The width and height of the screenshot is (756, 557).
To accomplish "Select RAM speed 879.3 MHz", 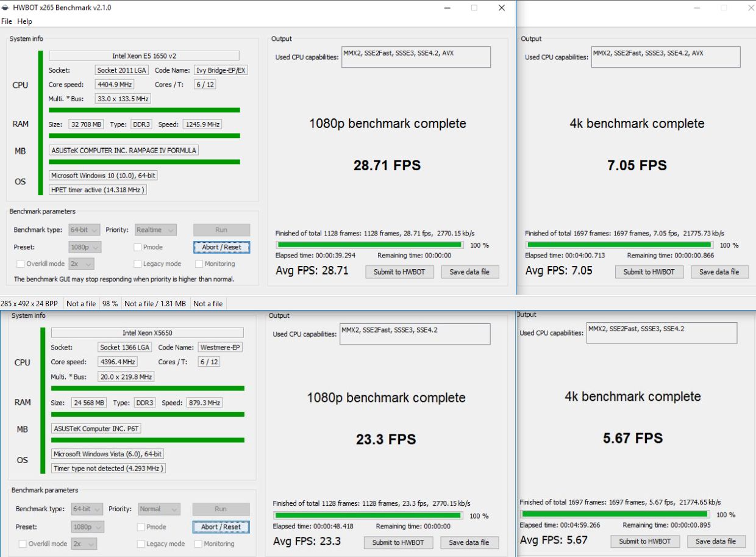I will tap(204, 403).
